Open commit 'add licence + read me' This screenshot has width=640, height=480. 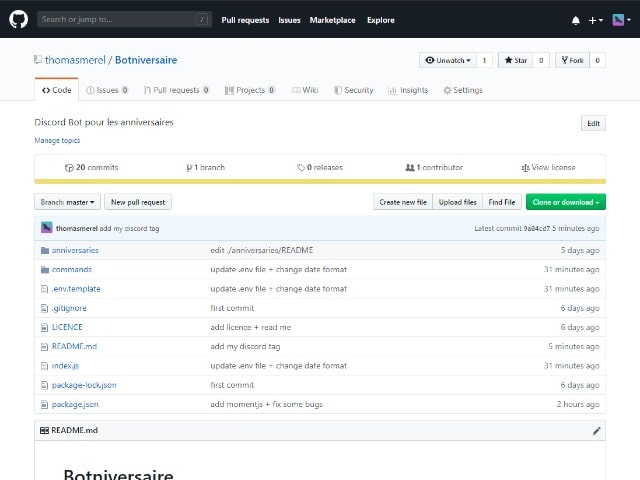(251, 327)
